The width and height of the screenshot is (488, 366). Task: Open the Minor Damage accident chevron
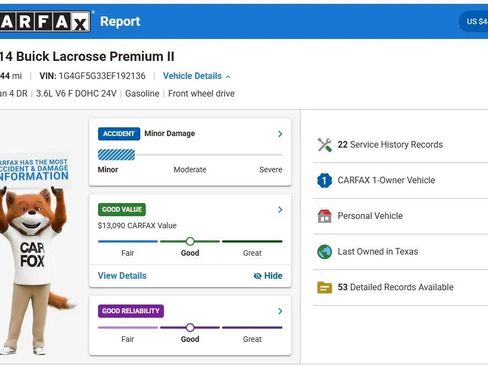(280, 134)
